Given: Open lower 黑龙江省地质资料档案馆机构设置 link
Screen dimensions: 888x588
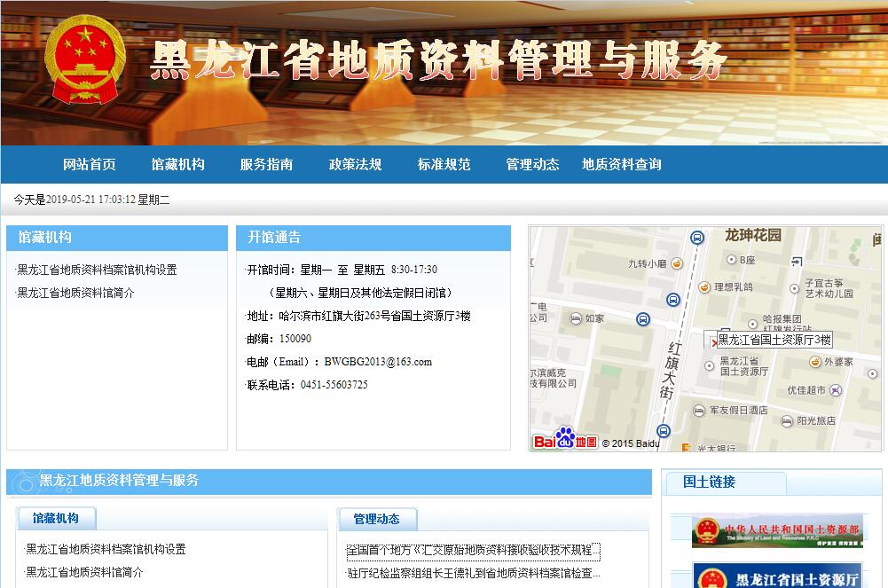Looking at the screenshot, I should pos(106,549).
